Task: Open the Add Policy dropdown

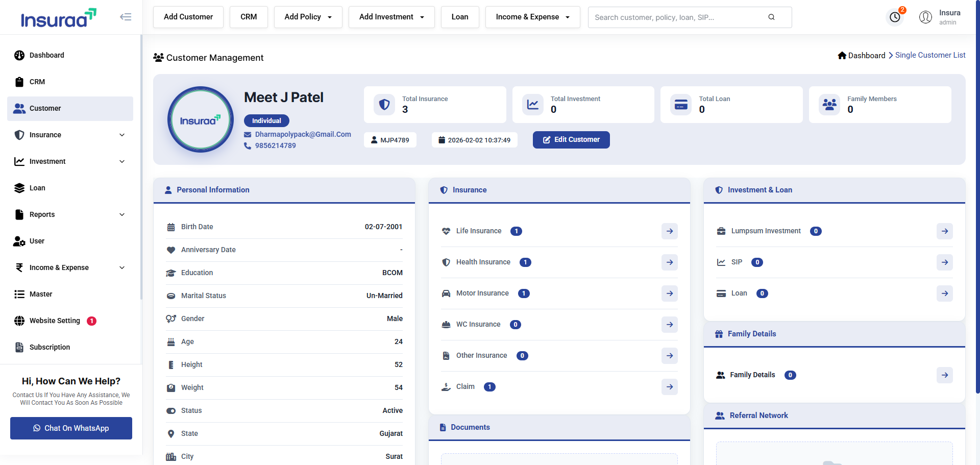Action: (308, 17)
